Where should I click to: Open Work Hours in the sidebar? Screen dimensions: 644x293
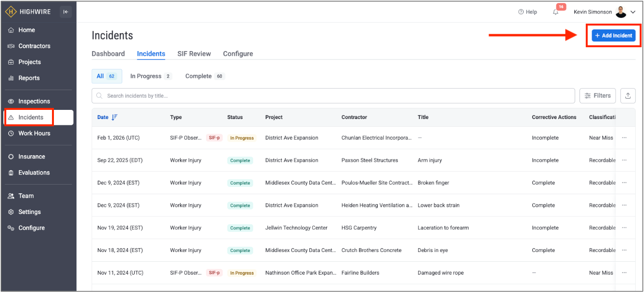34,133
